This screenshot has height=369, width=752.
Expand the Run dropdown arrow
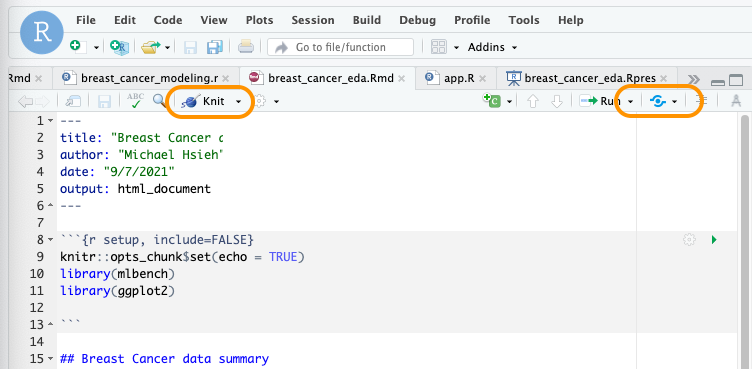[x=631, y=101]
